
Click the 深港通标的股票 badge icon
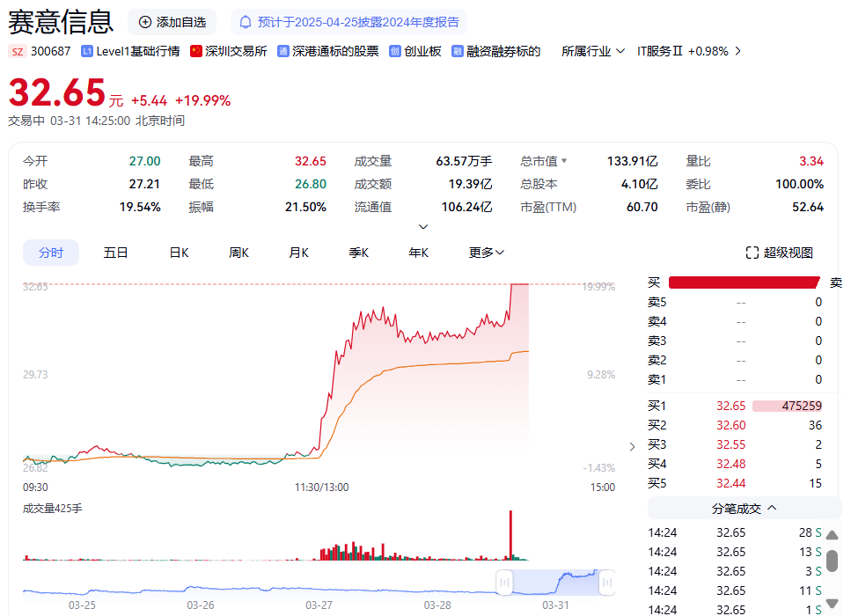283,51
